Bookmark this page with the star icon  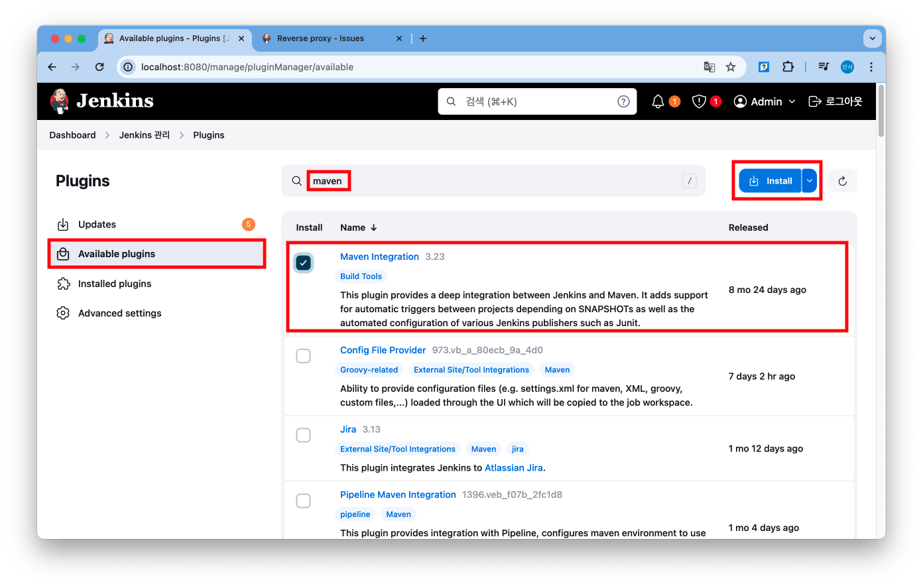pyautogui.click(x=731, y=67)
